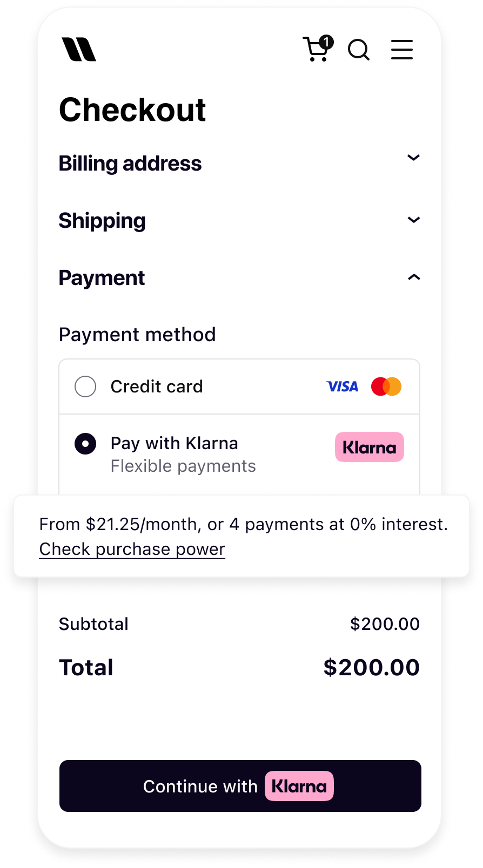Expand the Shipping section chevron

click(x=413, y=220)
